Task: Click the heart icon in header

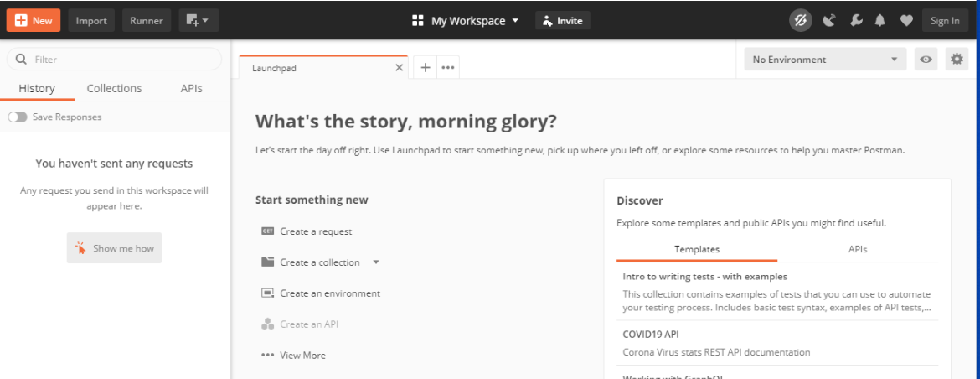Action: click(x=906, y=21)
